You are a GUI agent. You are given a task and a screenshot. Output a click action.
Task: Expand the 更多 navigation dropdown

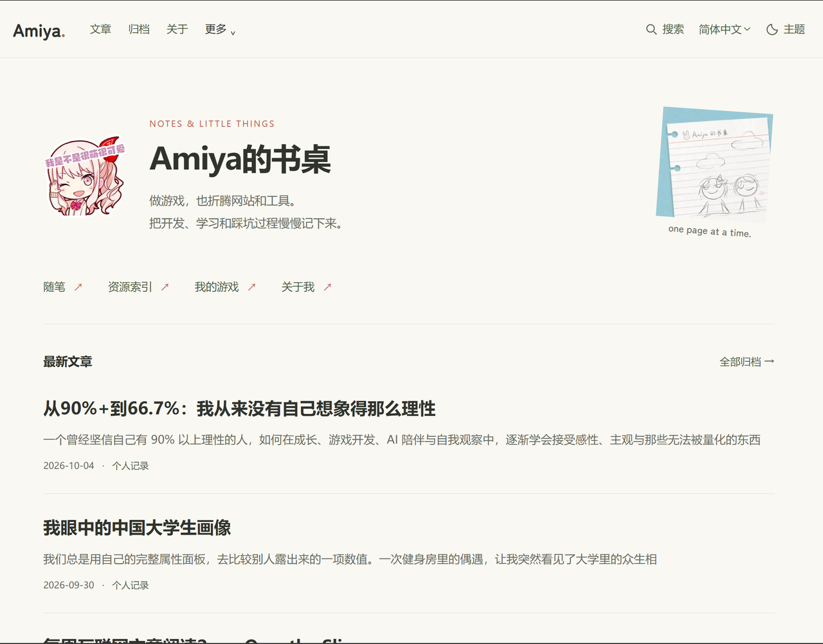click(221, 30)
